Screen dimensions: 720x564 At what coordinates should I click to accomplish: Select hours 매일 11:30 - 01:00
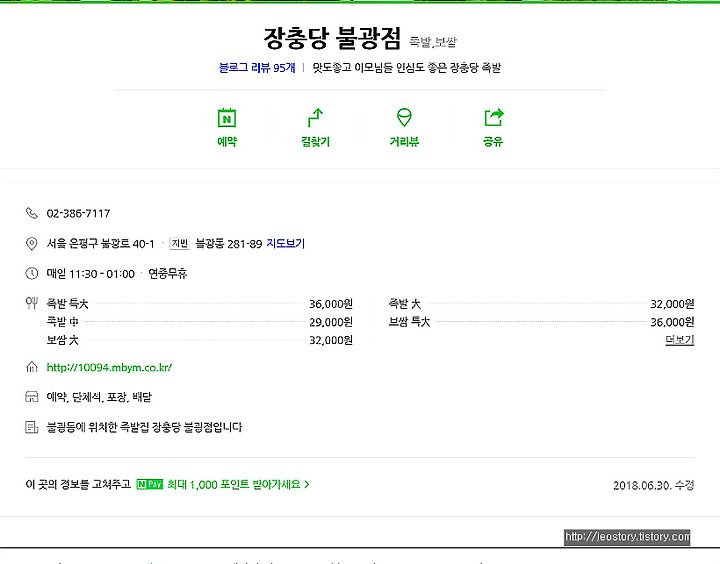click(90, 274)
